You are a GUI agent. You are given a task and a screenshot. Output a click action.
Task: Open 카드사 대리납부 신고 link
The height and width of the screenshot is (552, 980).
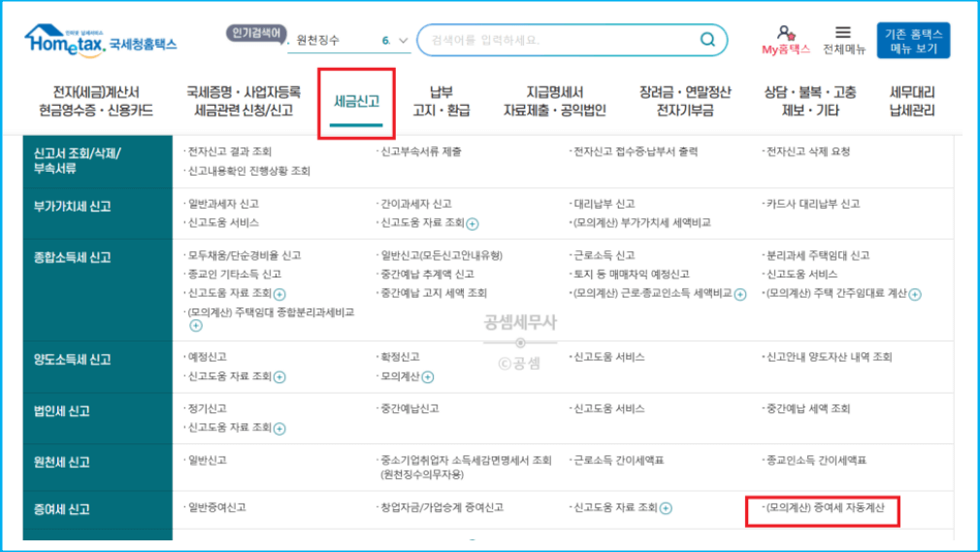click(x=813, y=204)
